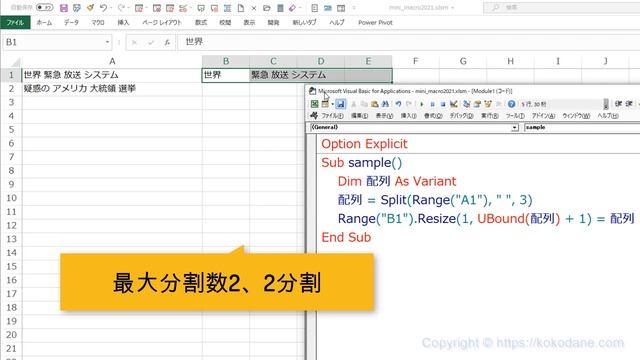The height and width of the screenshot is (360, 640).
Task: Click the Copy icon in VBA toolbar
Action: [x=364, y=104]
